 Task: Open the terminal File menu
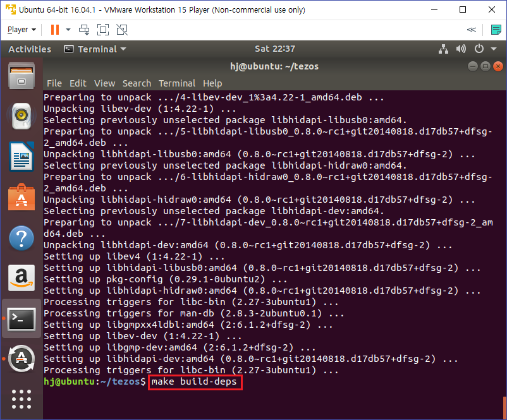pyautogui.click(x=54, y=83)
